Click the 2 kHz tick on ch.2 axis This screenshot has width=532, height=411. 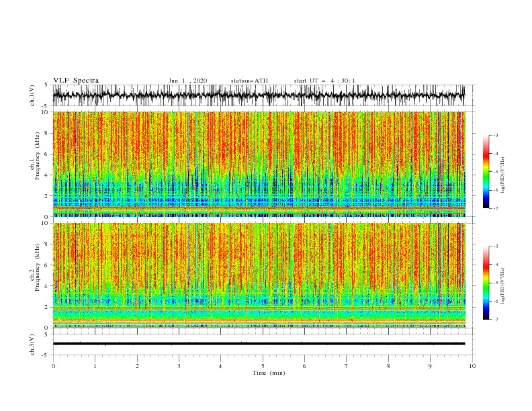(x=46, y=307)
